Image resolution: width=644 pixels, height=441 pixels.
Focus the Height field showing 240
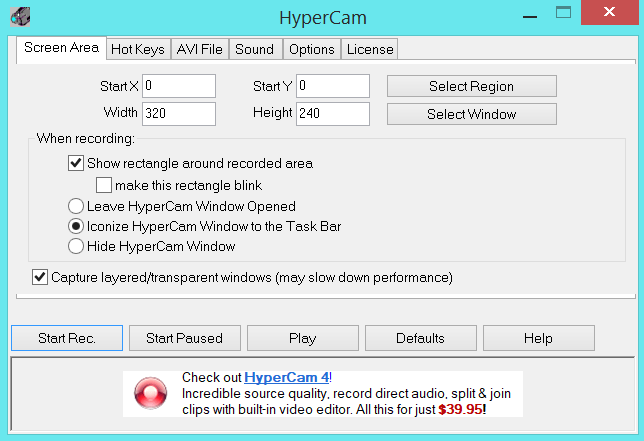333,114
